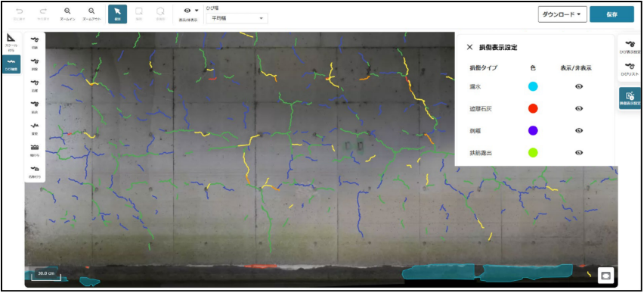Click the fit-to-screen icon at canvas corner

point(605,276)
